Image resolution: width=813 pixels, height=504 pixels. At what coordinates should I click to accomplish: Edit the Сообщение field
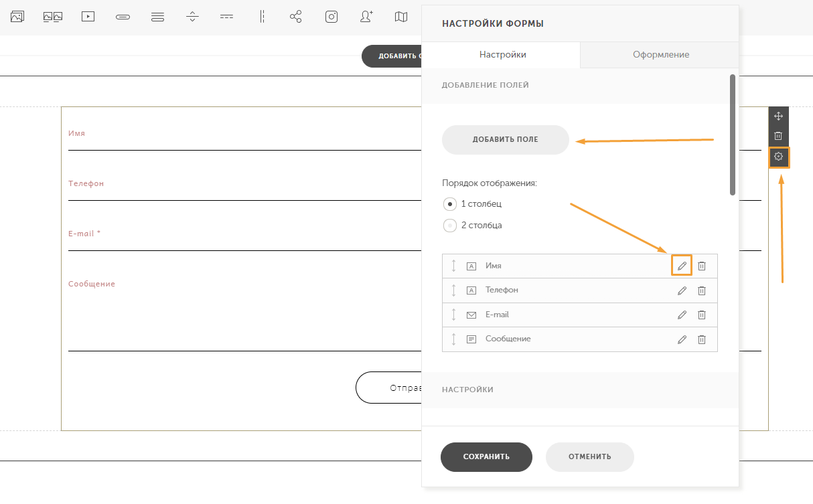coord(682,339)
